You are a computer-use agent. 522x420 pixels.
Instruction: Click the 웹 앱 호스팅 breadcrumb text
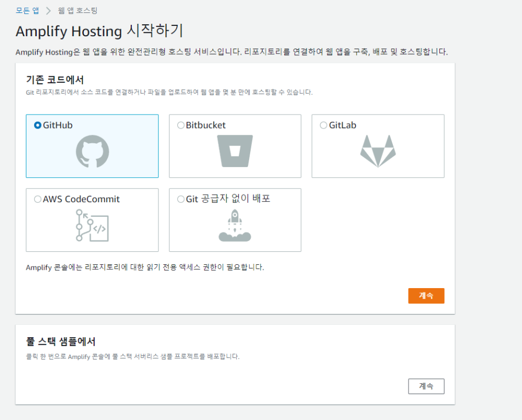pyautogui.click(x=78, y=11)
